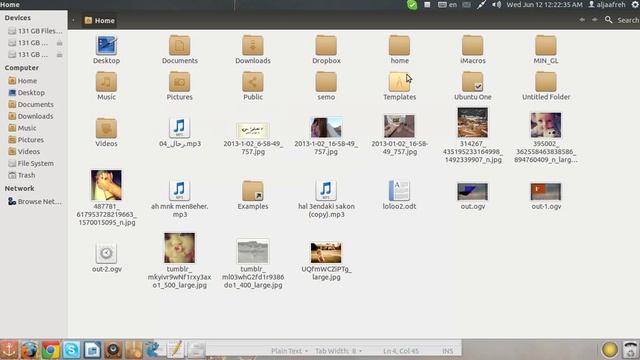This screenshot has width=640, height=360.
Task: Open the en keyboard layout indicator
Action: point(447,5)
